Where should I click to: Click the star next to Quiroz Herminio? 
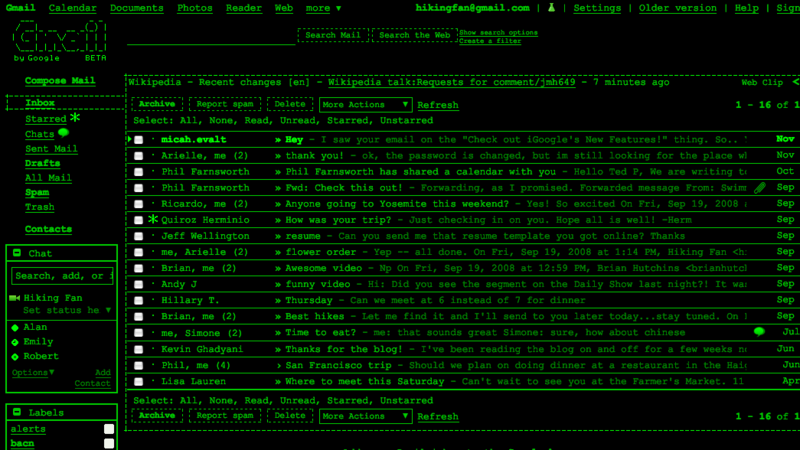(153, 219)
